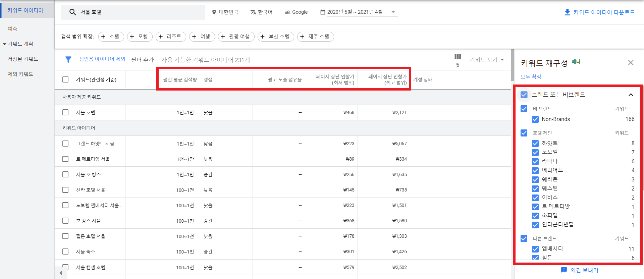Image resolution: width=644 pixels, height=279 pixels.
Task: Click 의견 보내기 link
Action: pyautogui.click(x=584, y=270)
